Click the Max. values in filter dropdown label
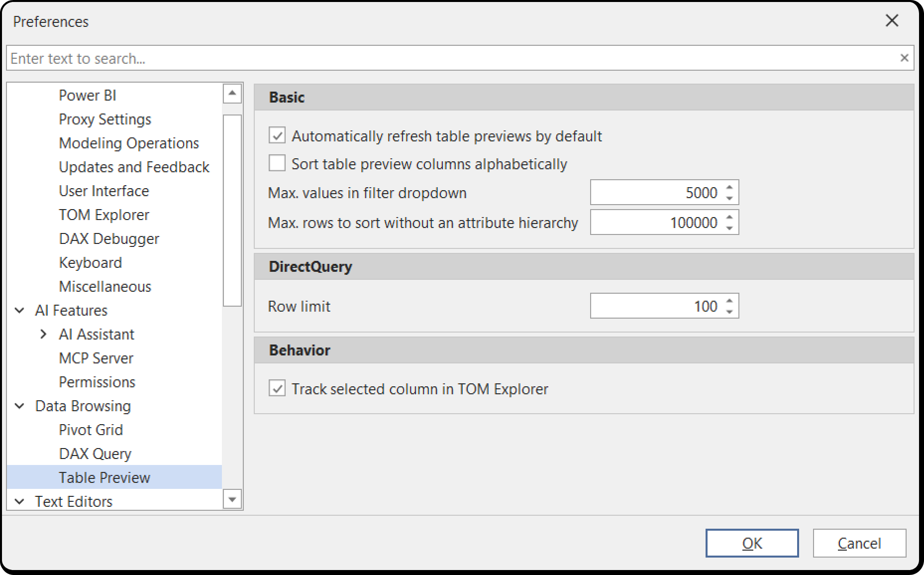The height and width of the screenshot is (575, 924). coord(367,193)
